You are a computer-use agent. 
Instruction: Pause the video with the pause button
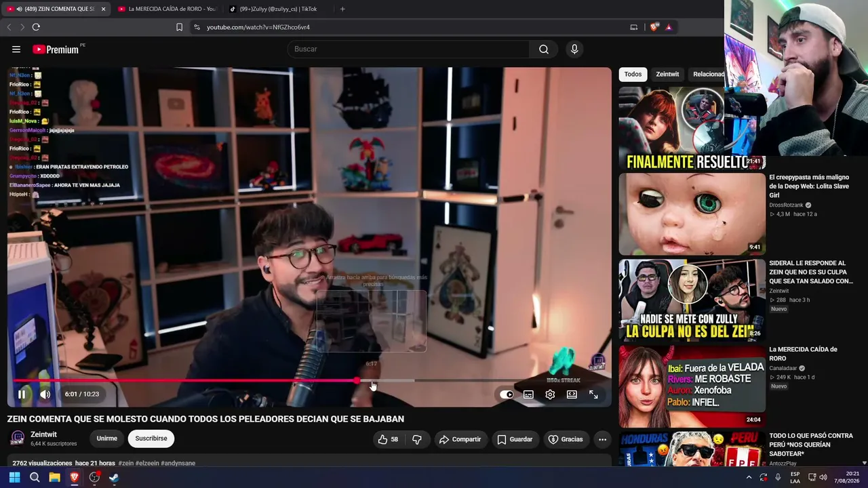point(22,394)
